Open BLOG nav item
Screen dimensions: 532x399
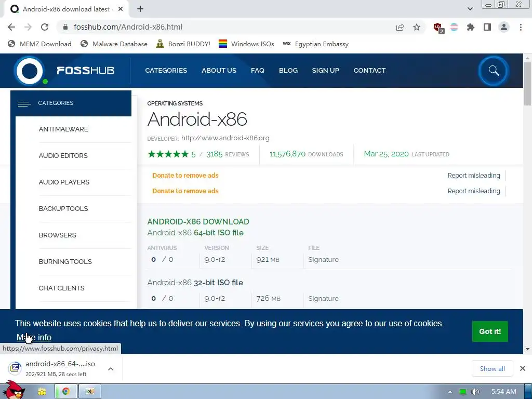288,71
